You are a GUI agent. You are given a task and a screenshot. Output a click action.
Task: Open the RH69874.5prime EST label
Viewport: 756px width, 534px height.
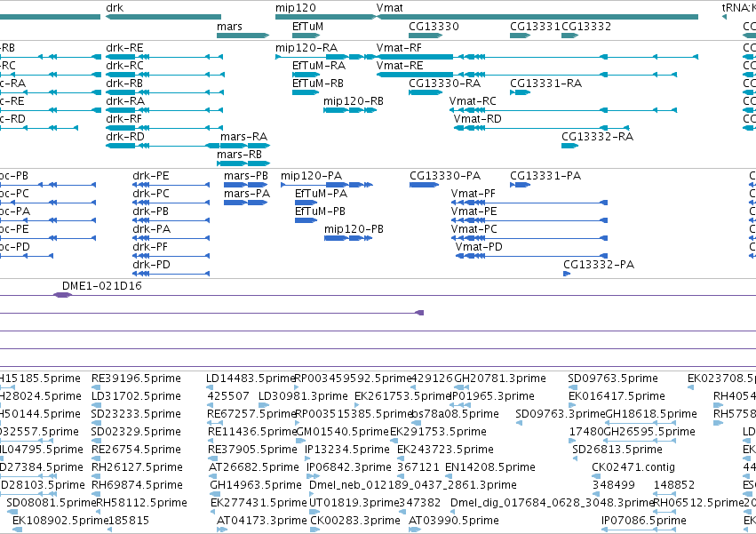[137, 485]
